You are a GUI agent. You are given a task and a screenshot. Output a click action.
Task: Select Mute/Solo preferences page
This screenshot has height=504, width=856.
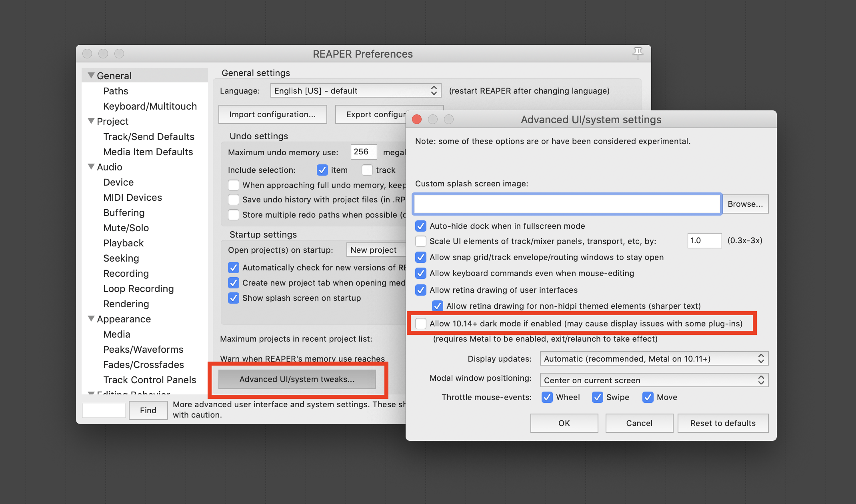click(126, 228)
